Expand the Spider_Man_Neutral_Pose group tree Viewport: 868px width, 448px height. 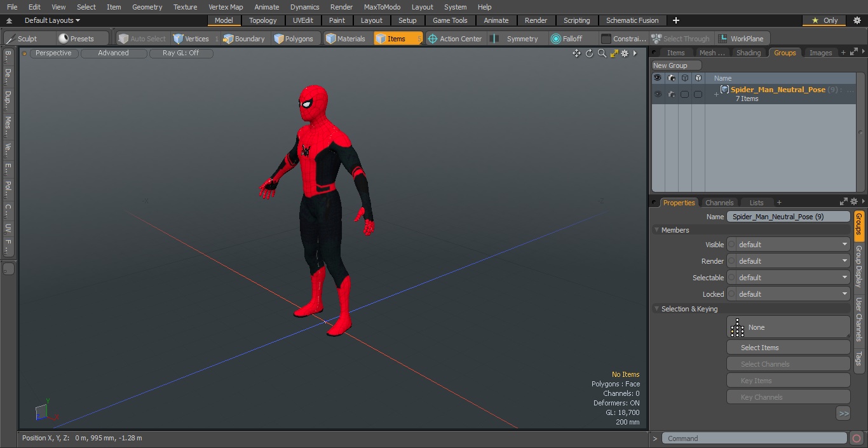tap(716, 95)
